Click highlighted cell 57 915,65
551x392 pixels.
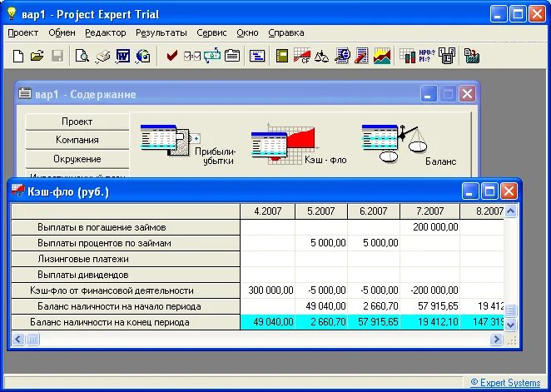coord(373,322)
